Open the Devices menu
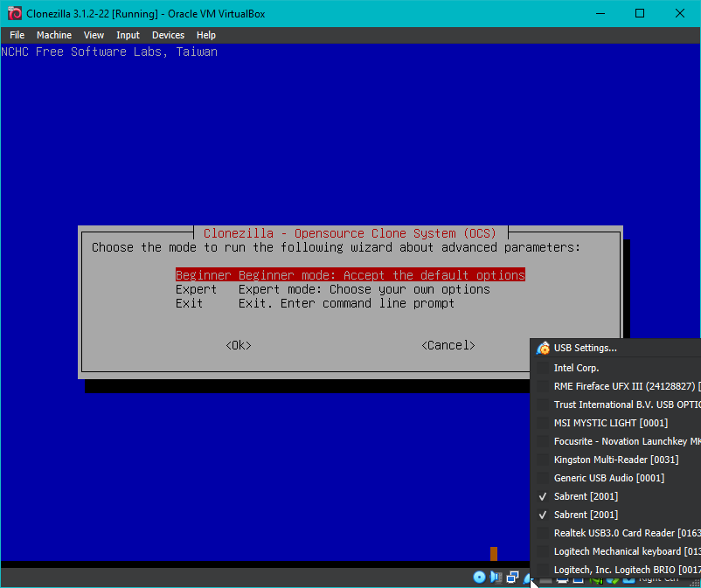This screenshot has height=588, width=701. [168, 35]
